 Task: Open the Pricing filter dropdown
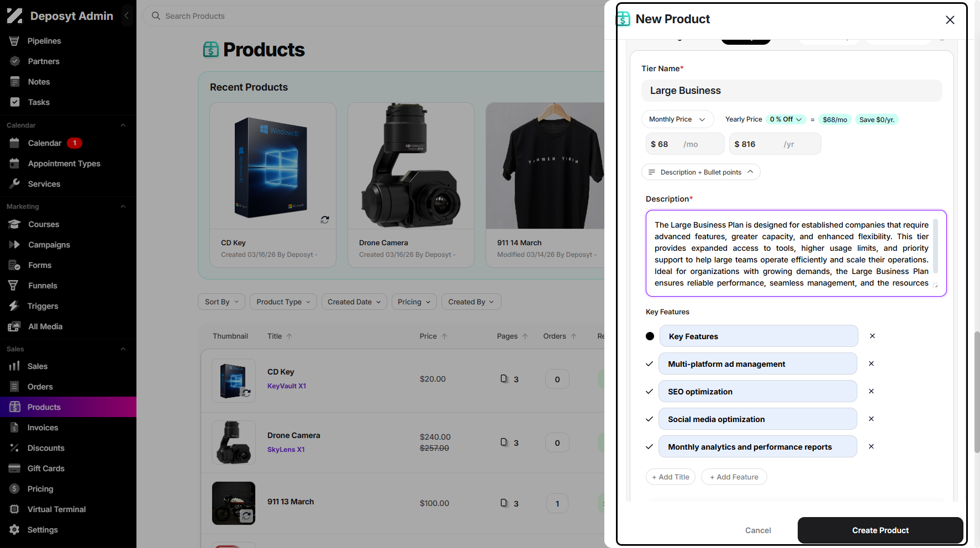point(414,302)
